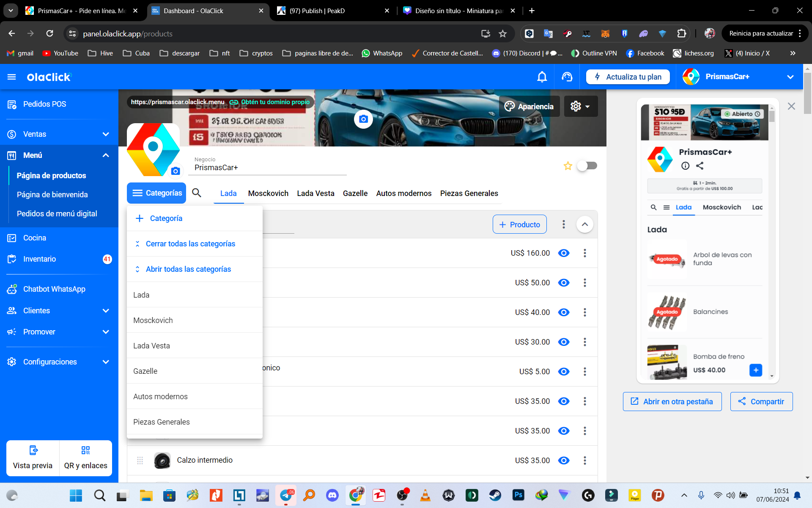This screenshot has width=812, height=508.
Task: Add a new Producto
Action: (x=520, y=224)
